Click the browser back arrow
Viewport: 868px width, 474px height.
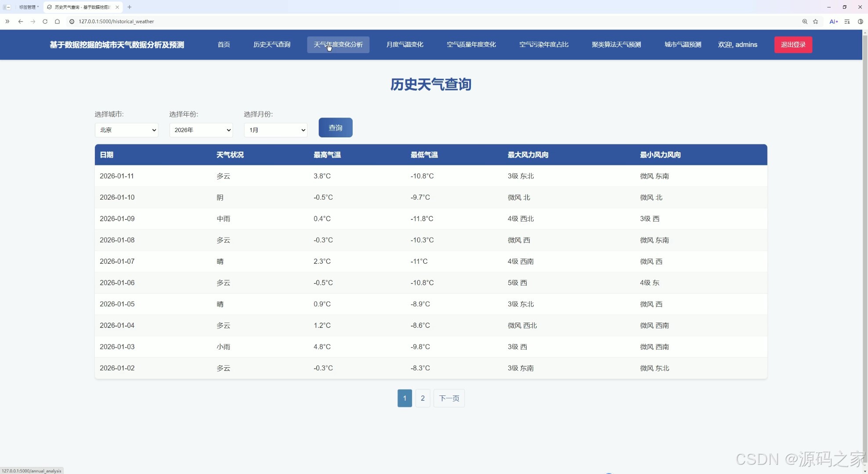coord(20,22)
